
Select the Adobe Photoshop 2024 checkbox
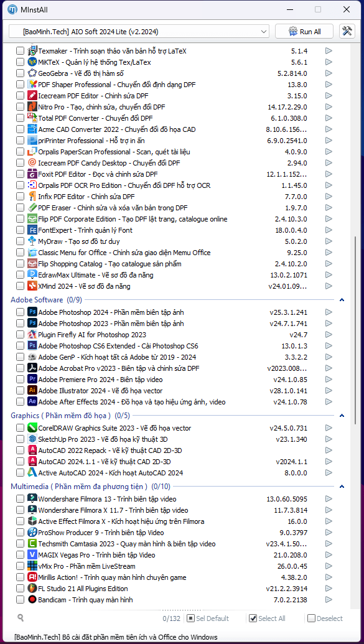pos(20,312)
